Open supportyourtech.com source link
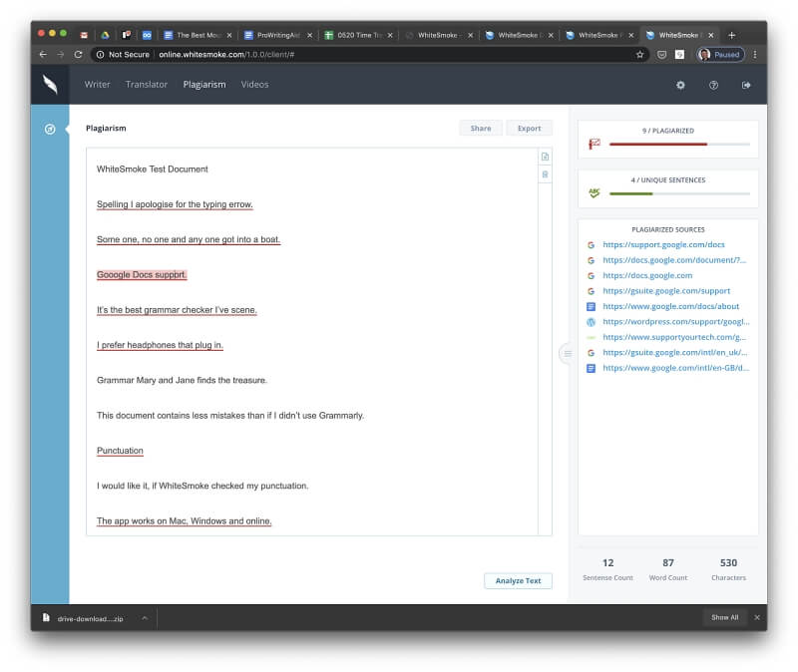This screenshot has height=672, width=798. pyautogui.click(x=674, y=337)
